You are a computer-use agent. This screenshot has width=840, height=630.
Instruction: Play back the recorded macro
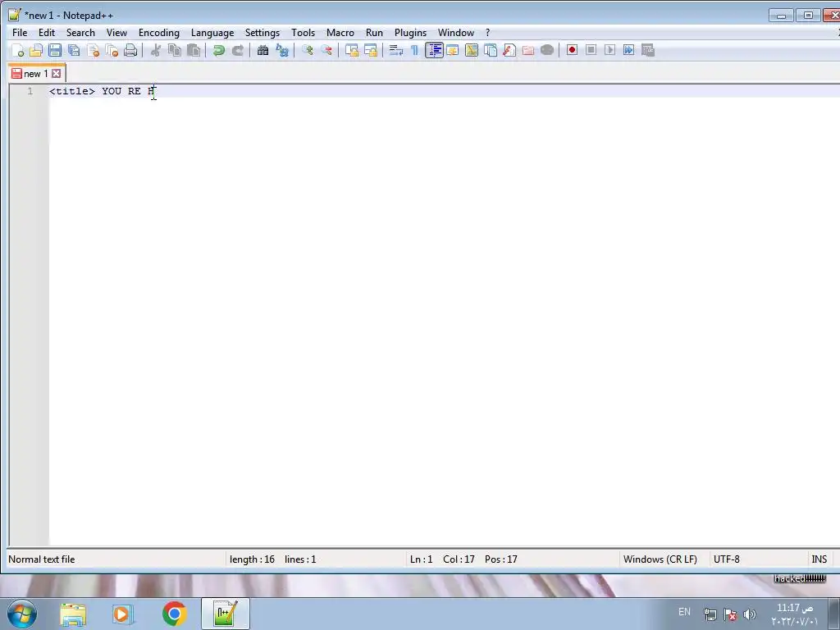click(x=609, y=50)
